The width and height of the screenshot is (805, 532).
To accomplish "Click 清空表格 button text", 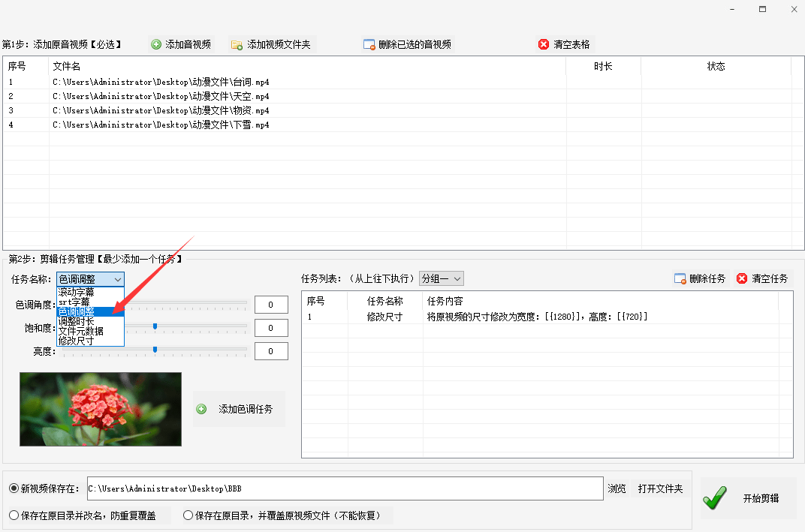I will (571, 44).
